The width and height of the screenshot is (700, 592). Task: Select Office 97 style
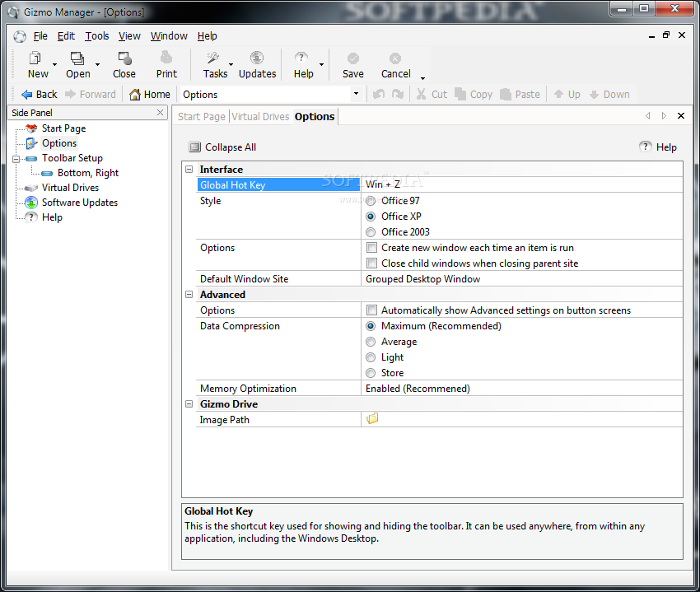(x=371, y=201)
